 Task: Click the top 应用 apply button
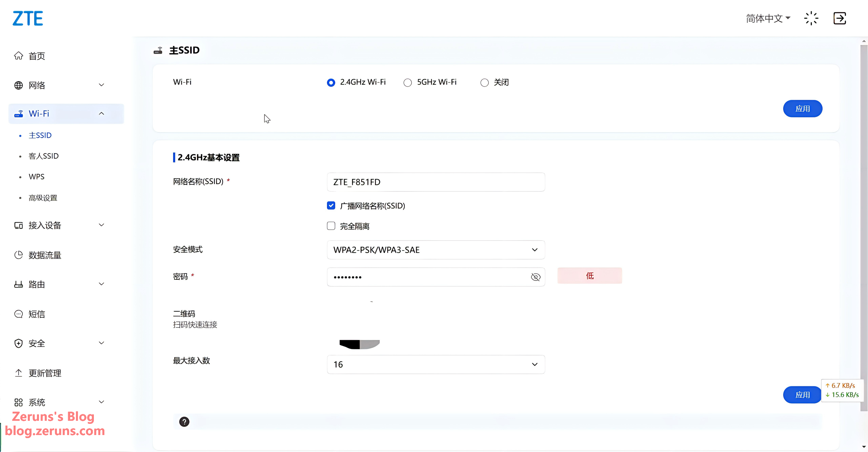point(802,109)
